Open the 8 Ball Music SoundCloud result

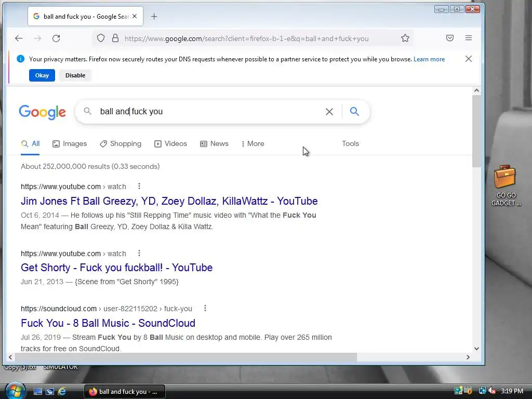108,323
